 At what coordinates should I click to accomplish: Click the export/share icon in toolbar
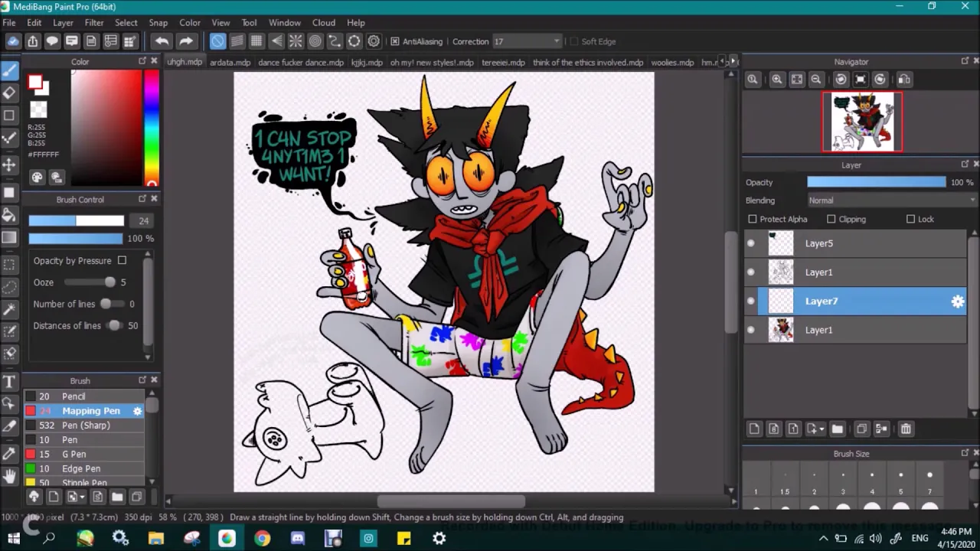pyautogui.click(x=33, y=41)
